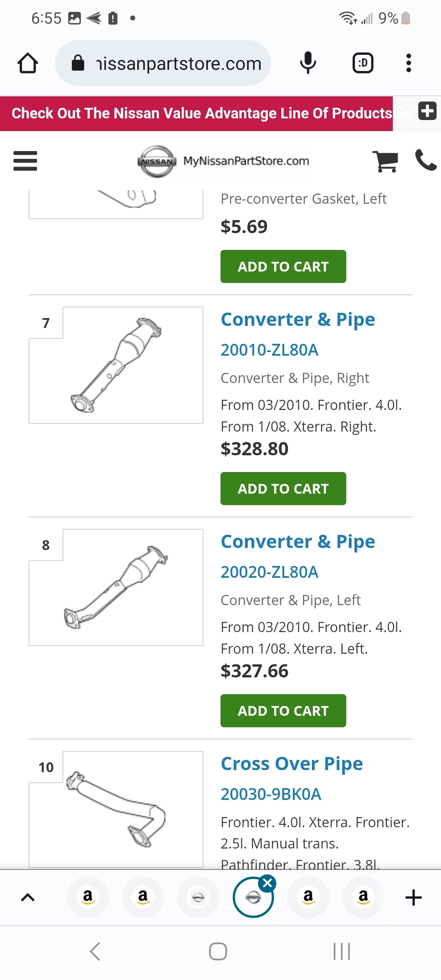This screenshot has width=441, height=980.
Task: Expand the tab strip up chevron
Action: click(x=28, y=897)
